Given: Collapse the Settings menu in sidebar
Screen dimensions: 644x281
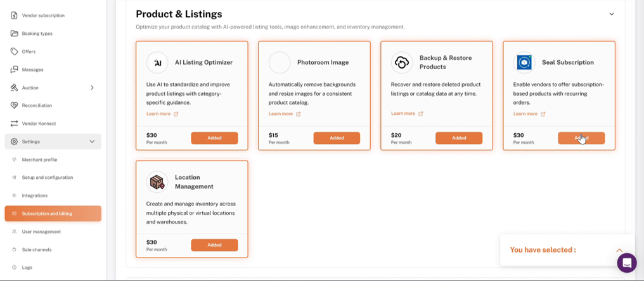Looking at the screenshot, I should (92, 141).
